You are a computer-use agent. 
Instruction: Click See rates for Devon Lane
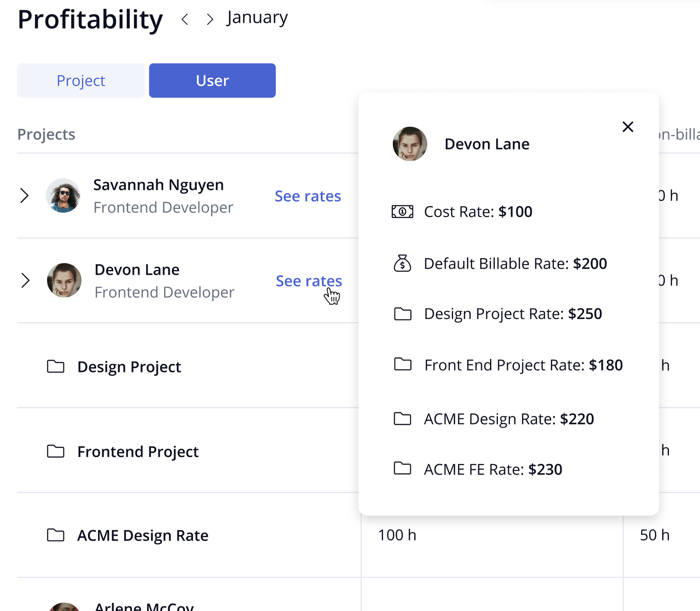308,281
